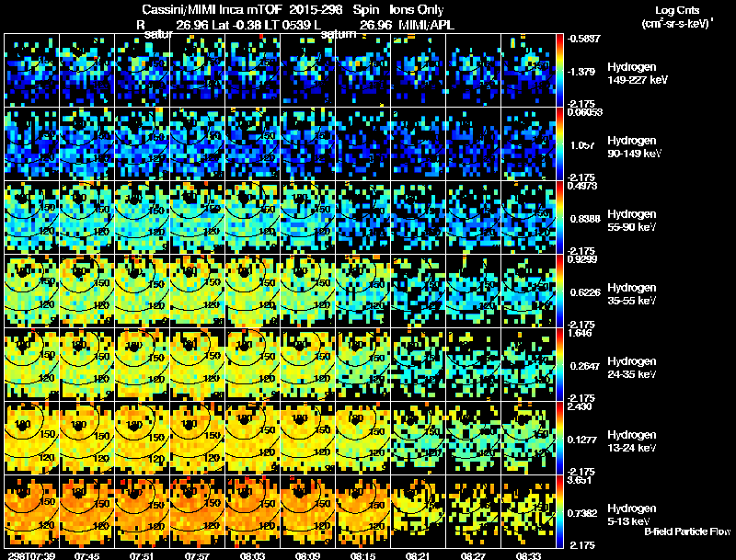The width and height of the screenshot is (736, 560).
Task: Select the 55-90 keV image panel at 08:09
Action: point(307,218)
